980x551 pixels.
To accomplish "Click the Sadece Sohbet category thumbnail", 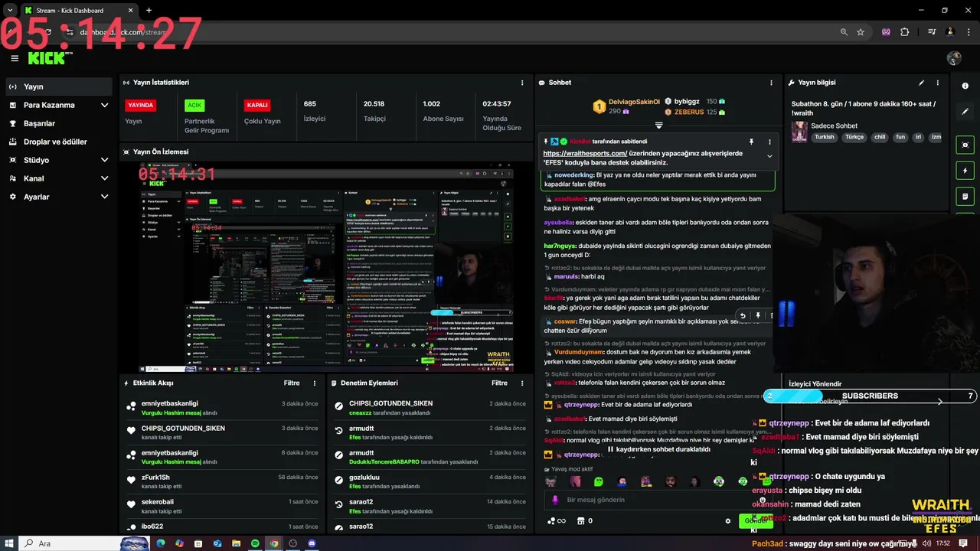I will point(800,132).
